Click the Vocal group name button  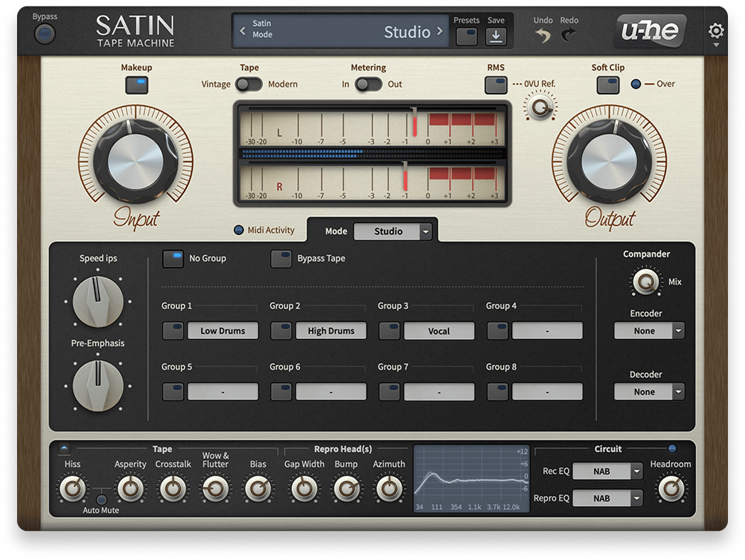pos(439,330)
